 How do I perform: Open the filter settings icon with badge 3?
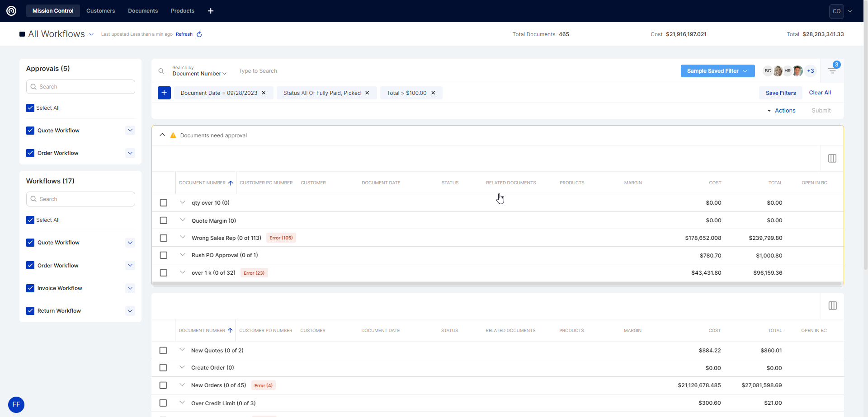(832, 70)
